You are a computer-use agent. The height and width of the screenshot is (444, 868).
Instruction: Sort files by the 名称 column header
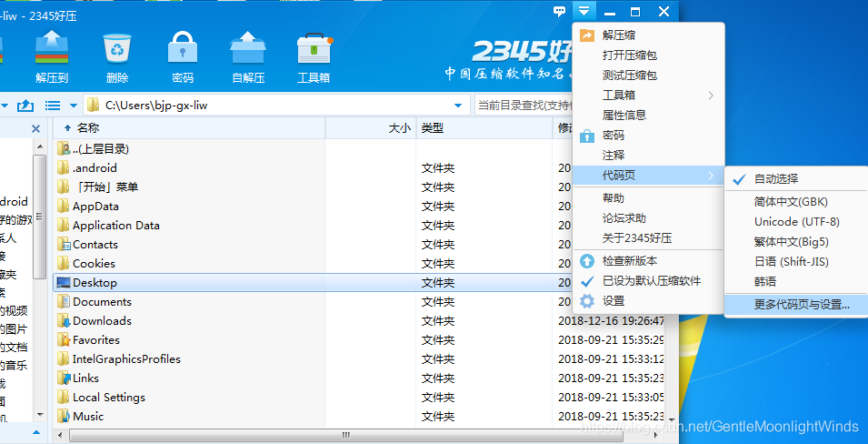click(189, 128)
